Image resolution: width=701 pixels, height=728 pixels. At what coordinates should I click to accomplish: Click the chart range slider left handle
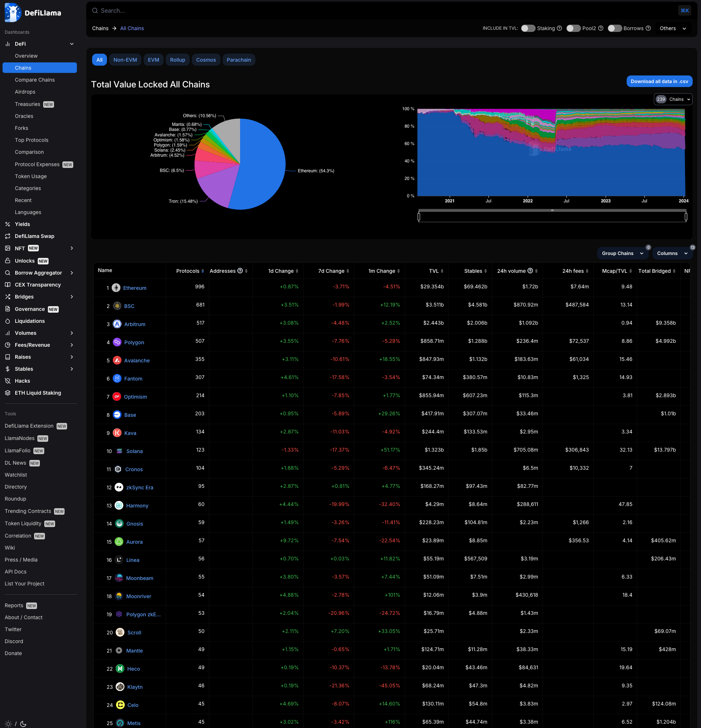coord(419,217)
